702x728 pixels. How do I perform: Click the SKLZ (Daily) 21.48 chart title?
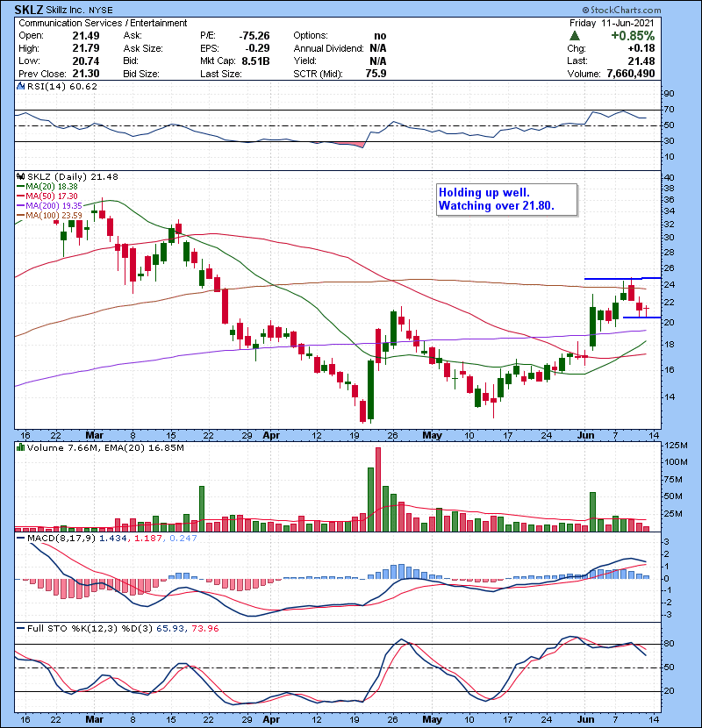[x=73, y=177]
